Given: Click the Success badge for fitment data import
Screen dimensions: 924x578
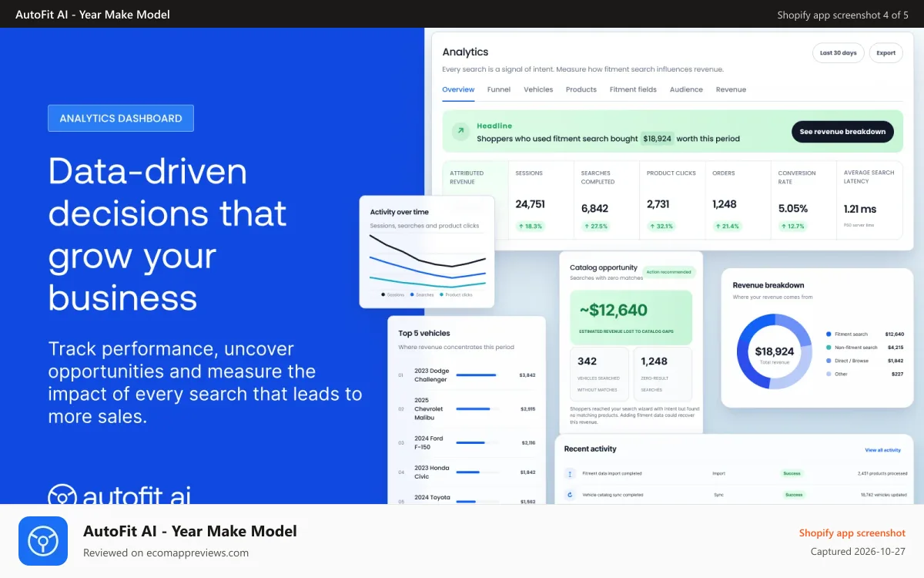Looking at the screenshot, I should 792,473.
